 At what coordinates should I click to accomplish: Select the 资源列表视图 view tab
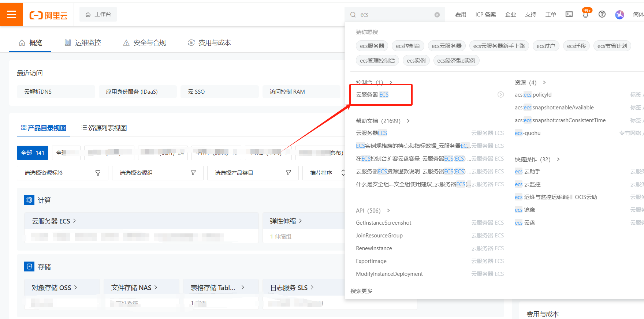[104, 128]
